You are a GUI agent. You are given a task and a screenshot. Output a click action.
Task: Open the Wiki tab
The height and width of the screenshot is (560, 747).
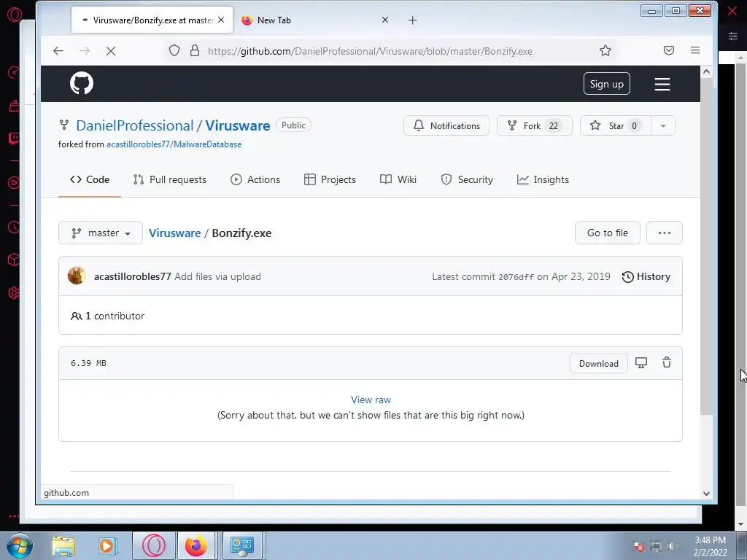point(398,179)
